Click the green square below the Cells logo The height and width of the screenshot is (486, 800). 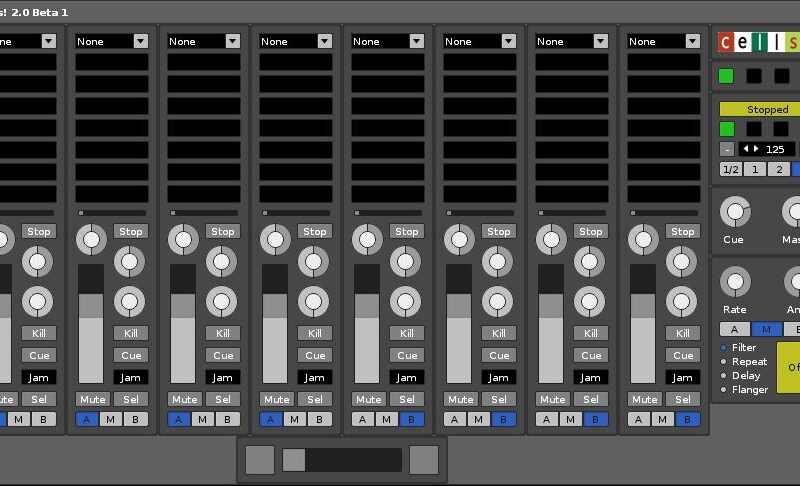click(726, 76)
